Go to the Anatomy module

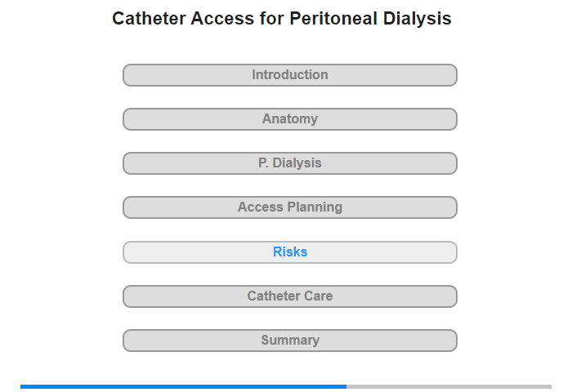tap(289, 119)
